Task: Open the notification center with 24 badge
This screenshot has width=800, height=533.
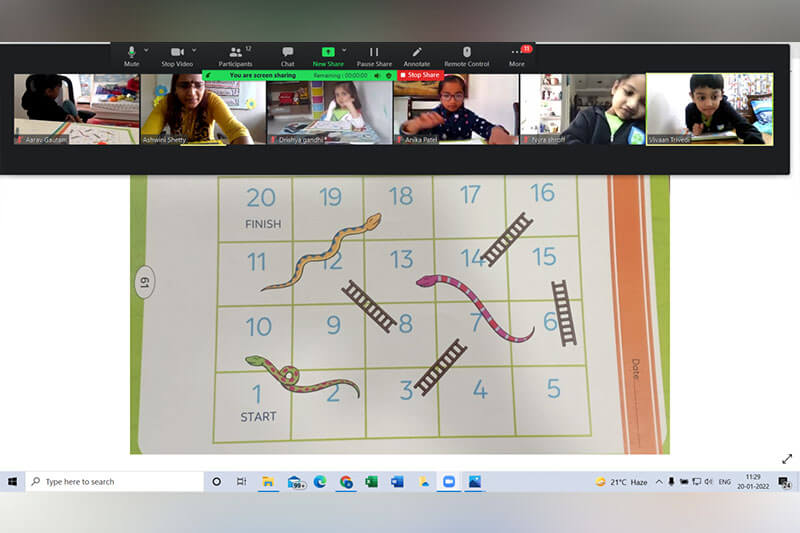Action: point(784,481)
